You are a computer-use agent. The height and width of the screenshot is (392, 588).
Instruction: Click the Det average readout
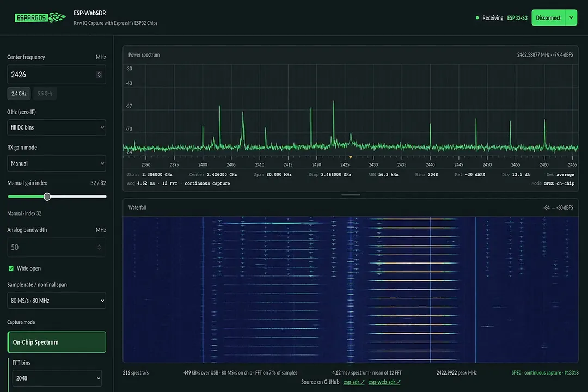coord(560,174)
